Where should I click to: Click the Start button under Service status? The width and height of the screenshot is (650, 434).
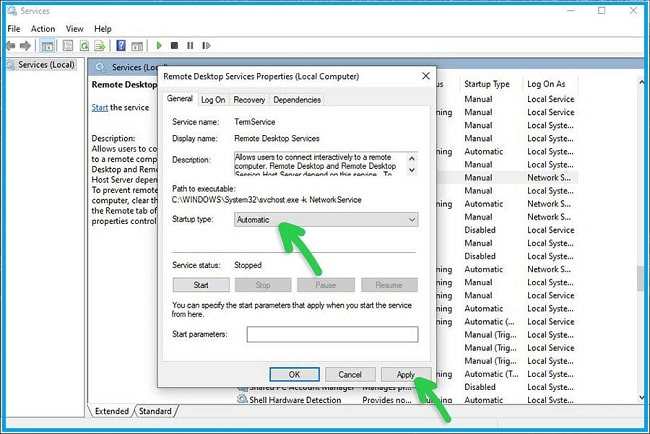[201, 285]
